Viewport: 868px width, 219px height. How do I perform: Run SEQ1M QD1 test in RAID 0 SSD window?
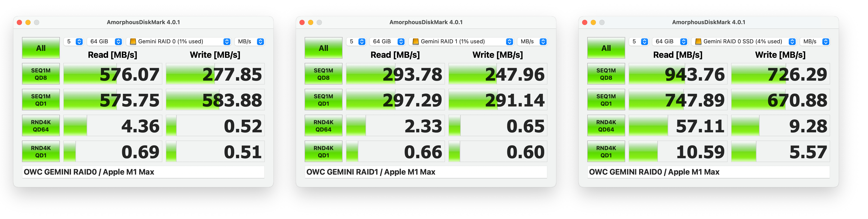click(606, 100)
